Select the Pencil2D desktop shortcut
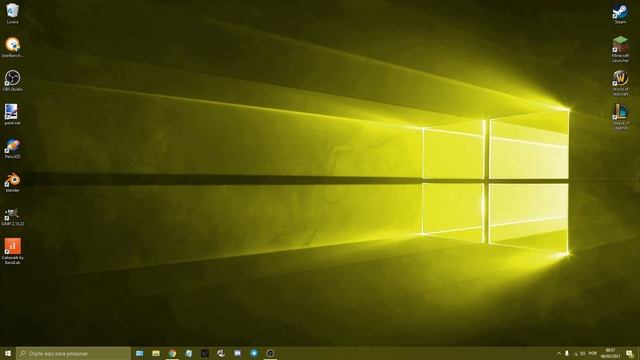The width and height of the screenshot is (640, 360). (12, 148)
